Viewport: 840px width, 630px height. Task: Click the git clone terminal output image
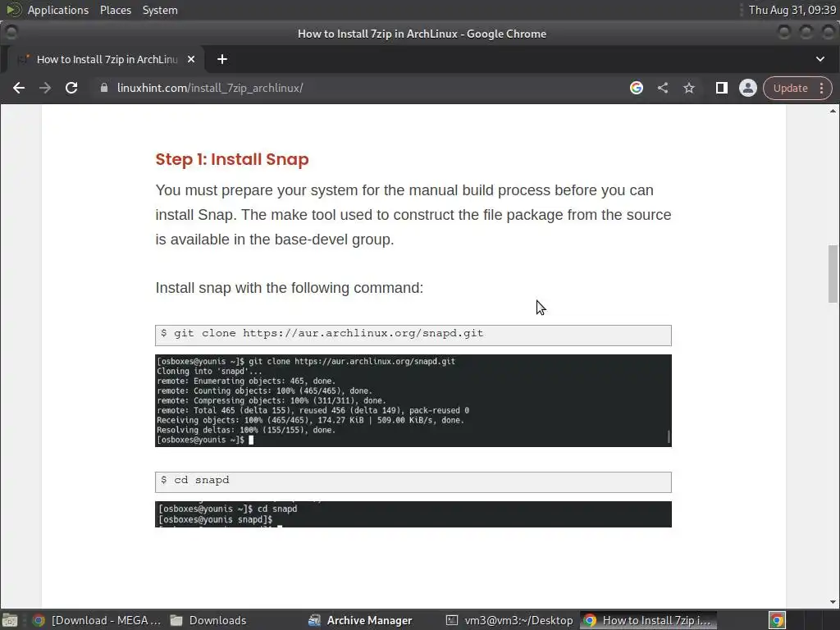(x=413, y=400)
